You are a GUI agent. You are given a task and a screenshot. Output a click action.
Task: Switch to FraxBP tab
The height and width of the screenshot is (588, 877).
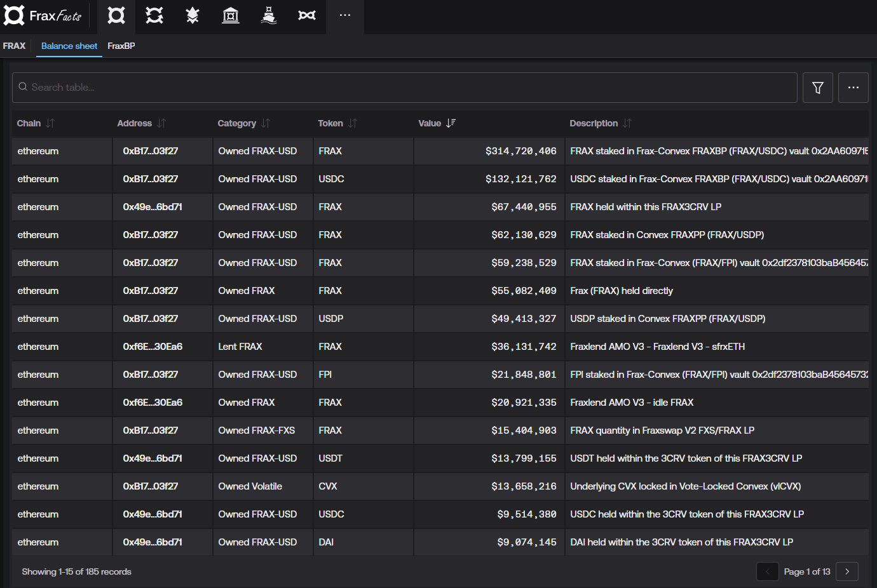pyautogui.click(x=121, y=46)
